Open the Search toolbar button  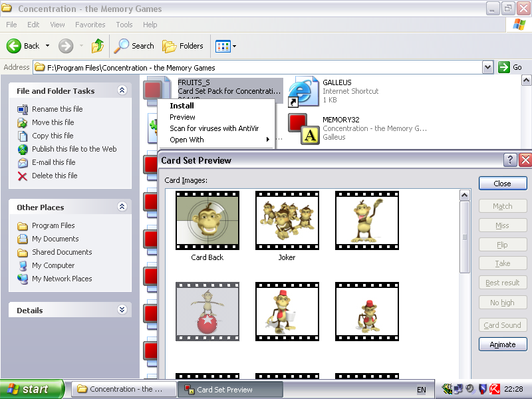tap(134, 46)
